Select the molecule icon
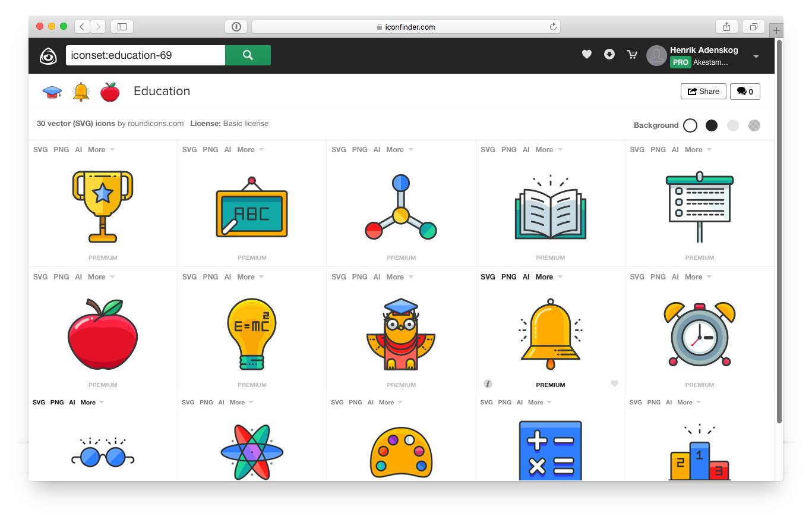 pos(401,207)
